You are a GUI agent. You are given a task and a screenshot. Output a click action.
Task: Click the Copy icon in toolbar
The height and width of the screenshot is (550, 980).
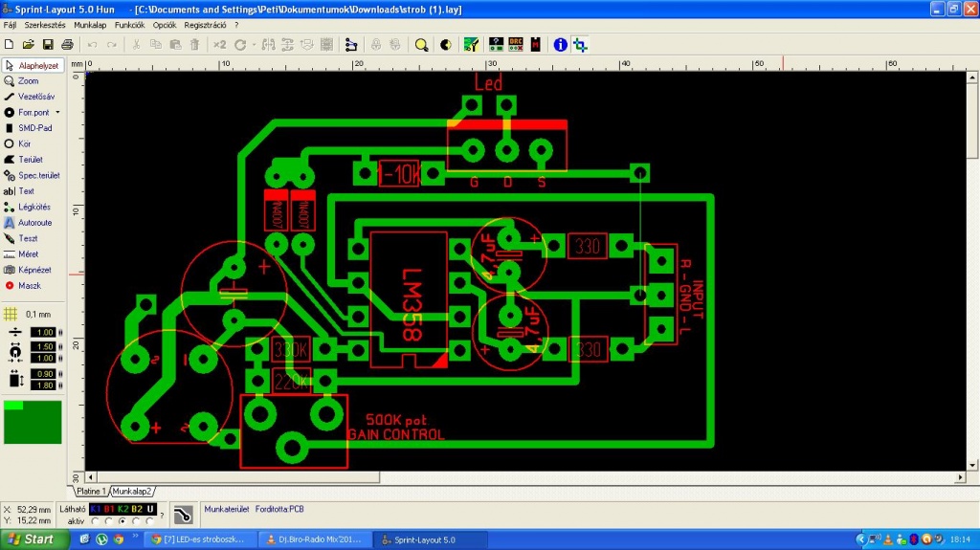point(156,44)
